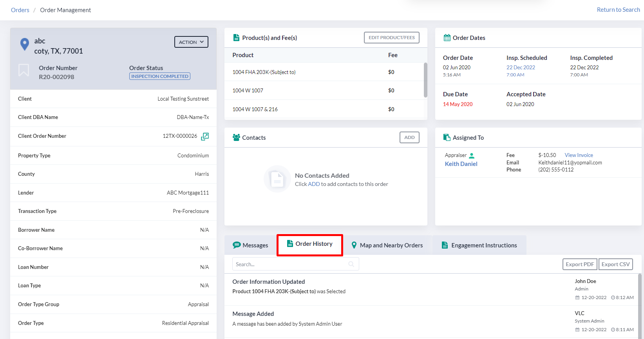The image size is (644, 339).
Task: Select the 1004 FHA 203K-(Subject to) product row
Action: coord(324,72)
